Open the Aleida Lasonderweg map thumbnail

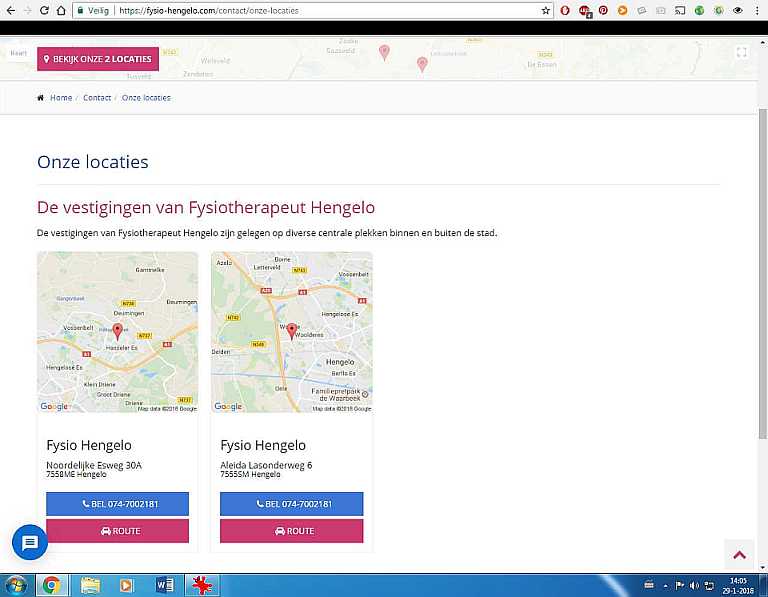point(292,332)
